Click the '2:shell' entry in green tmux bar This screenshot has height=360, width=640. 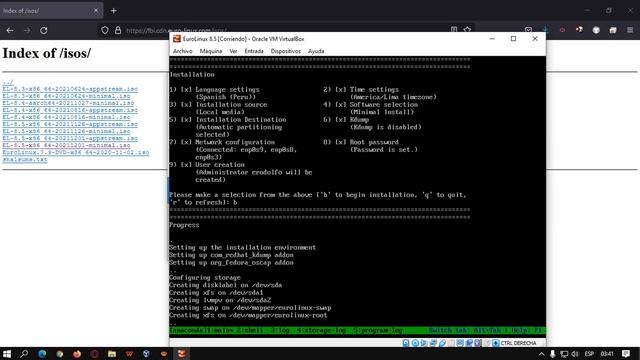pyautogui.click(x=249, y=330)
